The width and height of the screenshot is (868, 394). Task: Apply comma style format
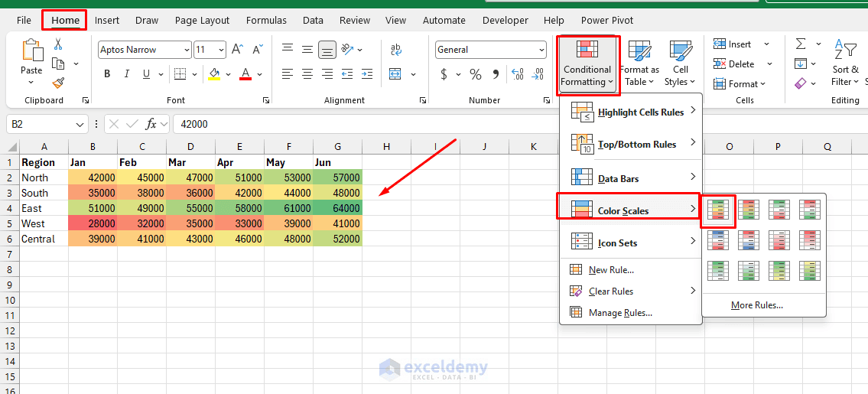click(496, 74)
